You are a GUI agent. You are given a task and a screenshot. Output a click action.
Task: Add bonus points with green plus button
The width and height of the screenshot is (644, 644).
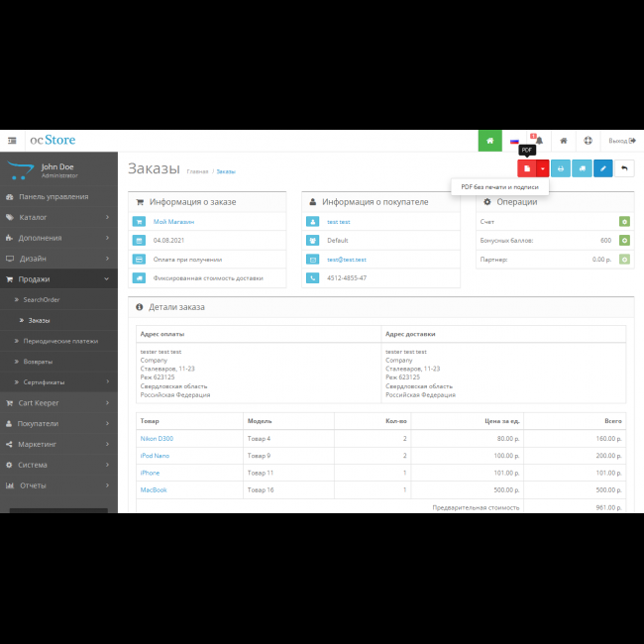(x=624, y=241)
